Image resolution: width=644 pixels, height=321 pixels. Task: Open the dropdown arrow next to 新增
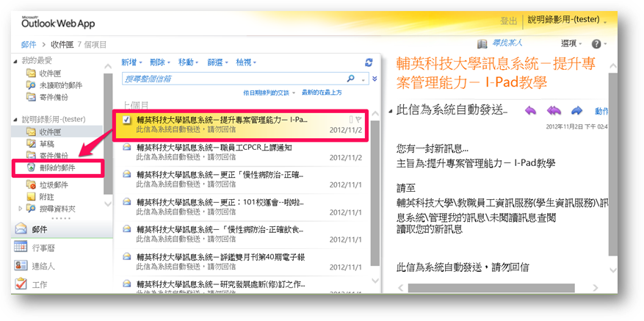pyautogui.click(x=140, y=63)
